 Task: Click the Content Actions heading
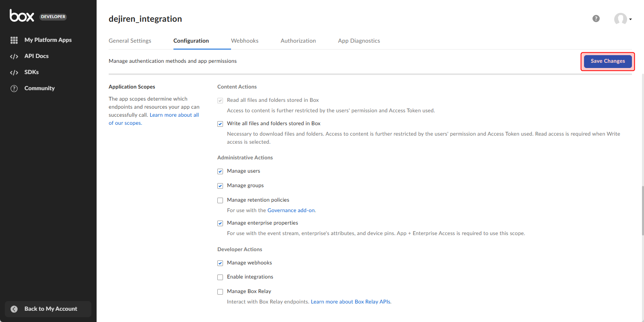pyautogui.click(x=237, y=87)
